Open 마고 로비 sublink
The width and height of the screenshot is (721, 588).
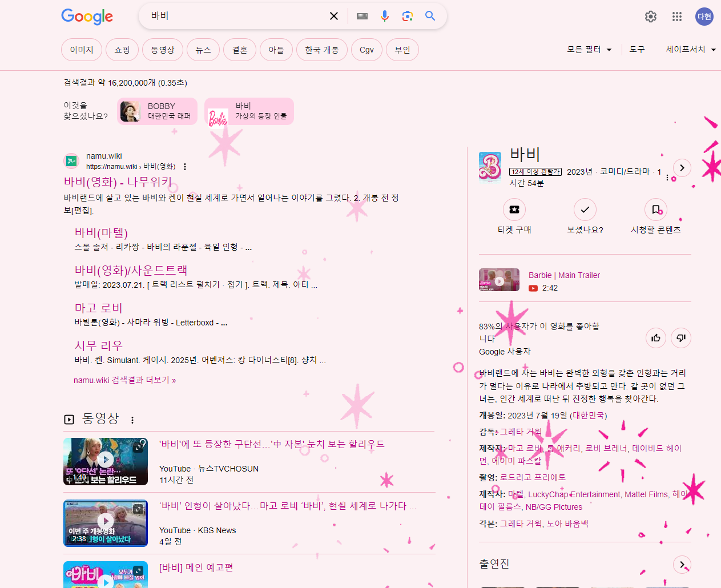(99, 308)
